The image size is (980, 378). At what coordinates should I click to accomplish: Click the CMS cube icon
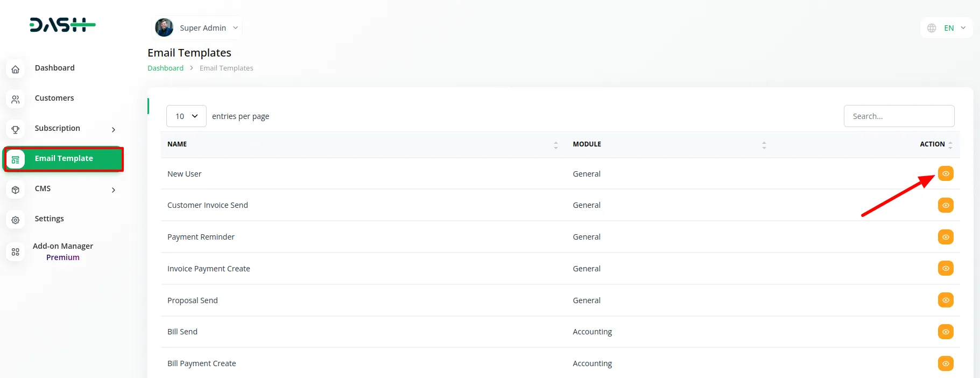pos(16,190)
